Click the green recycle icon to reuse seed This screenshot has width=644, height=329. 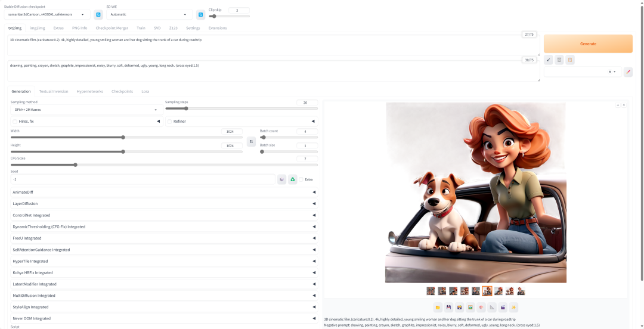(292, 179)
